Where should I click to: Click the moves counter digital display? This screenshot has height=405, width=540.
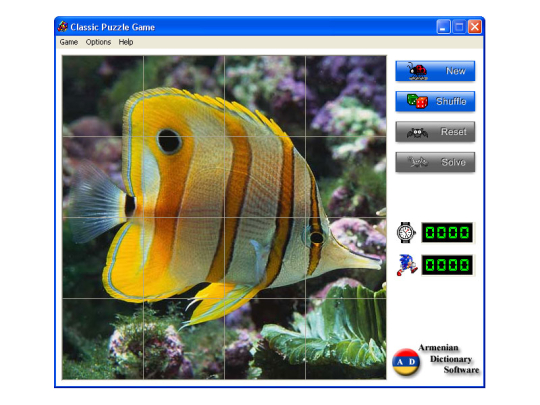[x=447, y=265]
